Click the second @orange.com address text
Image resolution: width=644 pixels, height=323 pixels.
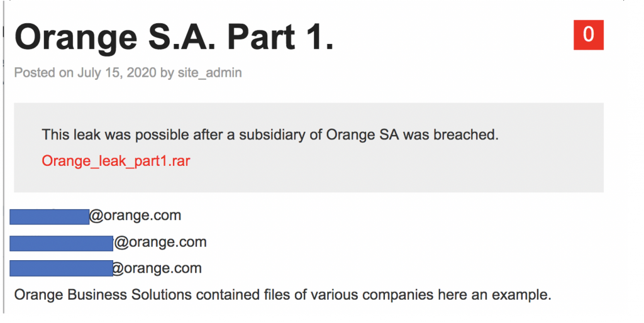click(x=160, y=243)
